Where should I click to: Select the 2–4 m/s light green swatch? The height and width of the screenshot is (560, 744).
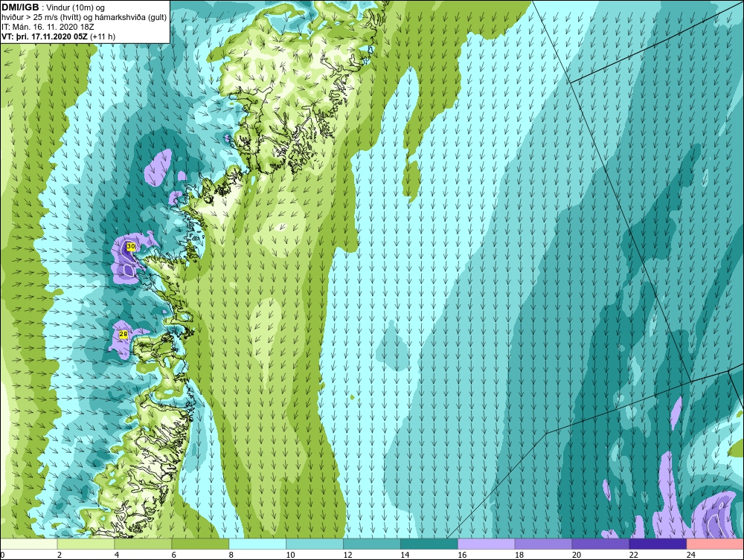coord(86,544)
